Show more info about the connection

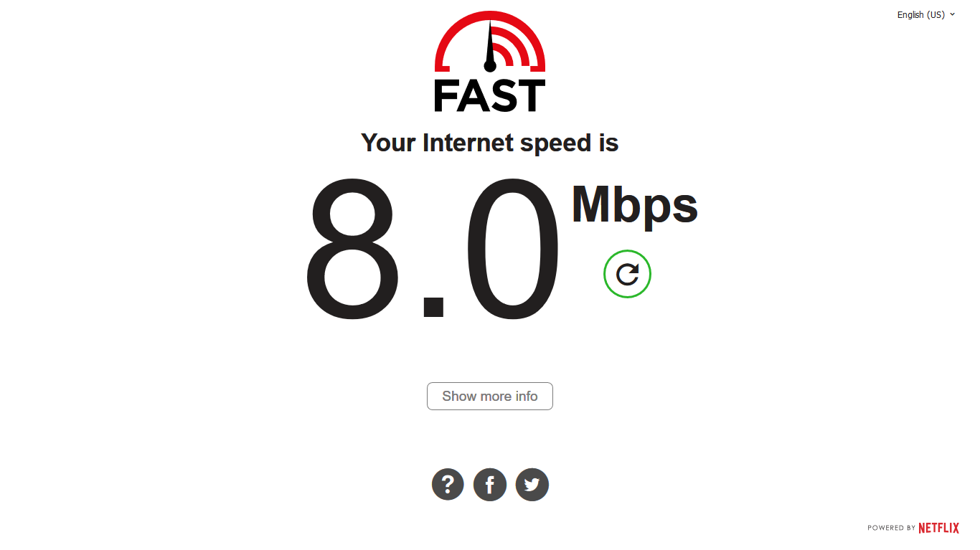(x=490, y=396)
